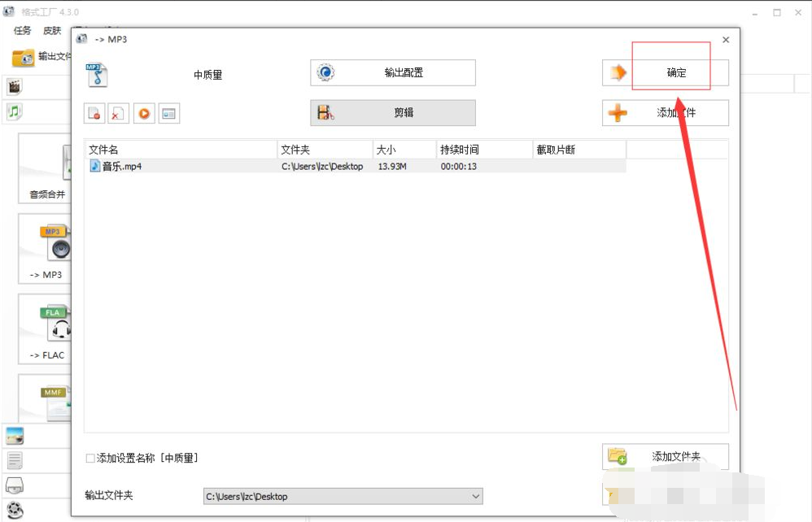Open the film reel utilities category

coord(15,510)
